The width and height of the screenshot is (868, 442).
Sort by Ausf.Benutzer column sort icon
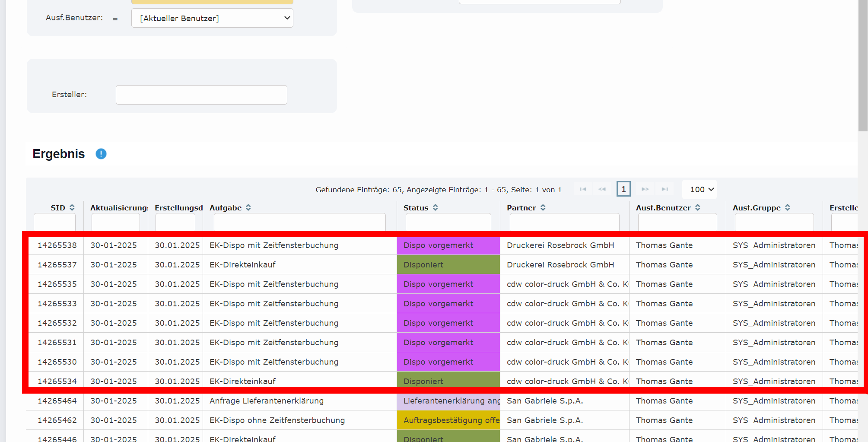pos(698,208)
